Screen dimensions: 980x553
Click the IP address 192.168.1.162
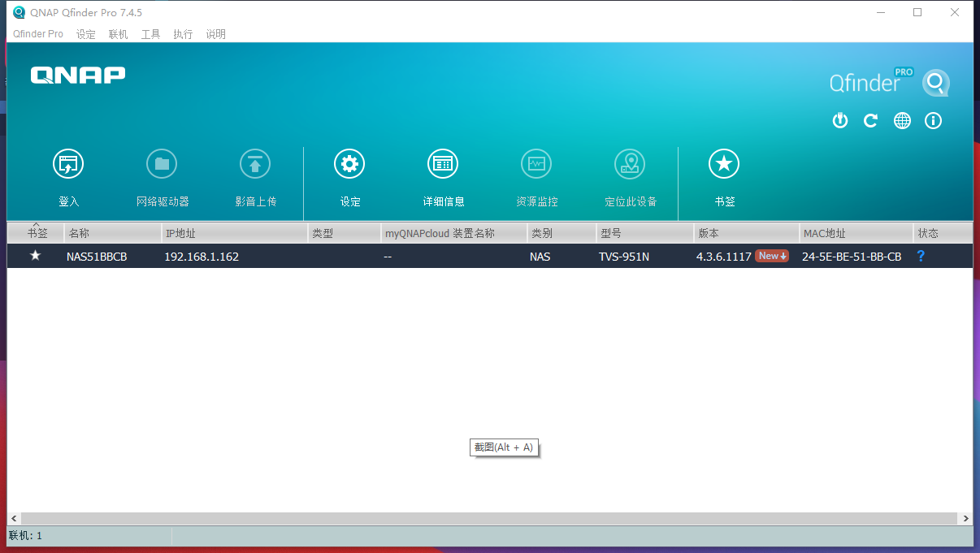point(202,257)
